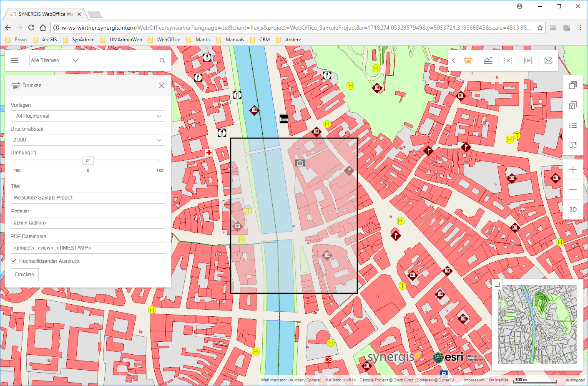
Task: Click the selection tool icon
Action: click(508, 61)
